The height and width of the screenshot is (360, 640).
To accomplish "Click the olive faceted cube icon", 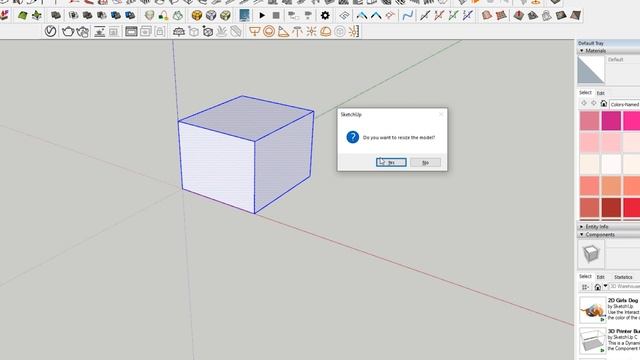I will tap(225, 16).
